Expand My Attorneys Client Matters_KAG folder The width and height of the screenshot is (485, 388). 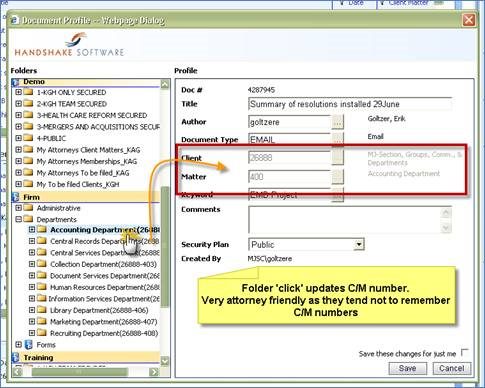pos(18,150)
